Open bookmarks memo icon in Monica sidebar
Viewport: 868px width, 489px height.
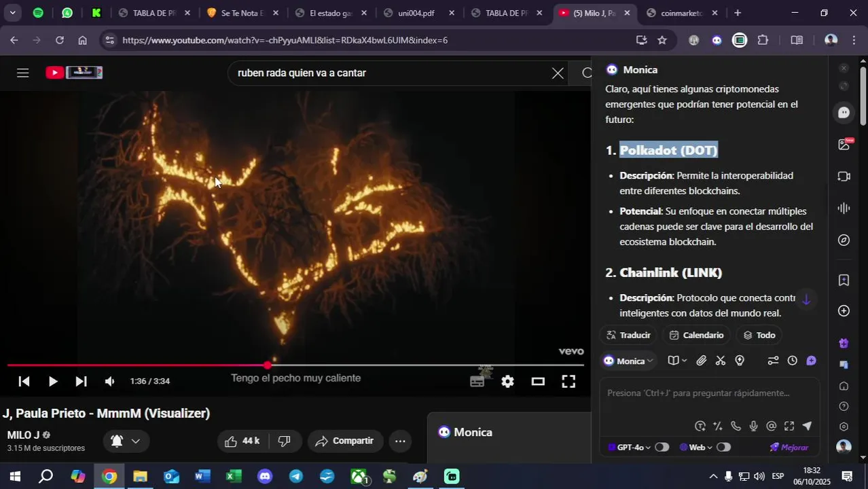(x=844, y=280)
